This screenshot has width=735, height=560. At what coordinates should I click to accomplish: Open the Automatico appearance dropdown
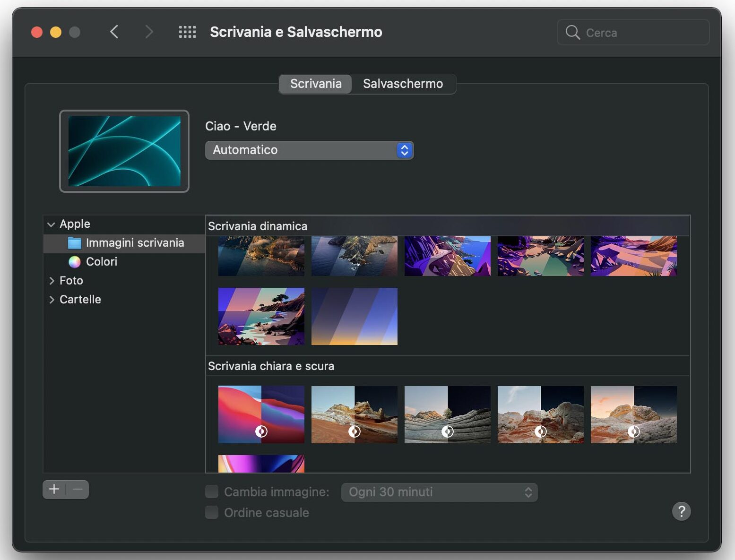coord(309,150)
